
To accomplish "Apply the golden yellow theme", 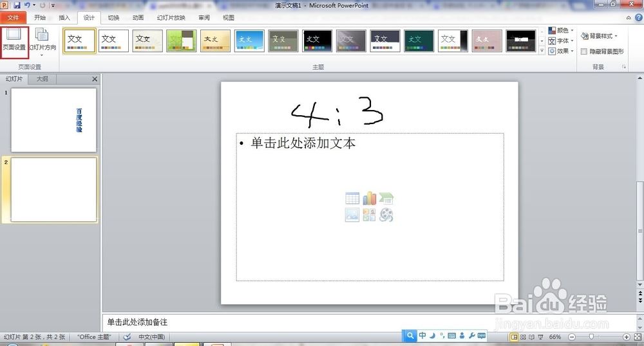I will (216, 41).
